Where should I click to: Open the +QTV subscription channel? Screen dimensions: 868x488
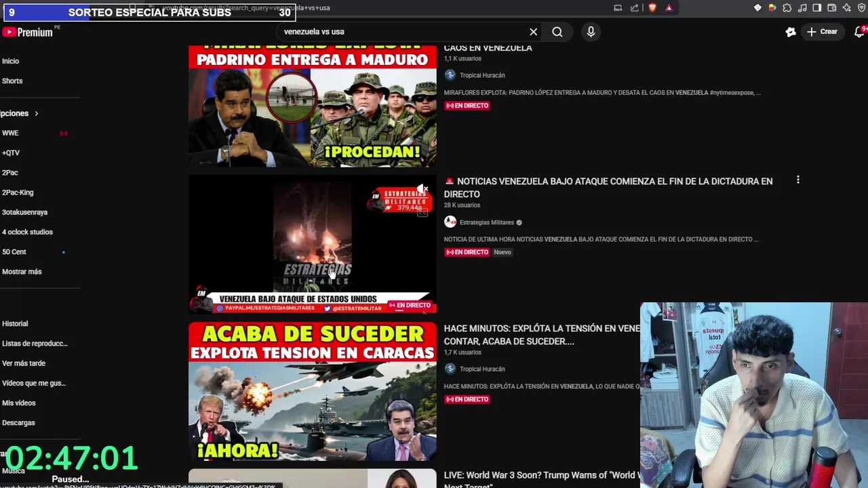tap(11, 152)
